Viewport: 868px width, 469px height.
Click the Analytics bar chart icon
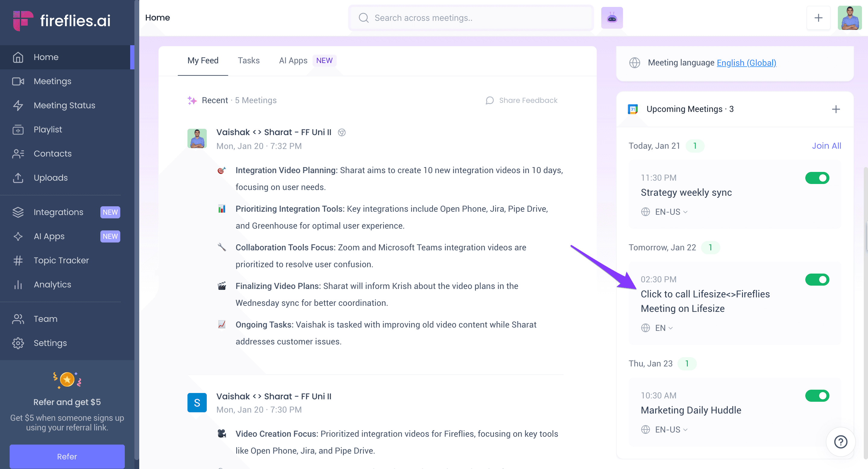coord(18,285)
